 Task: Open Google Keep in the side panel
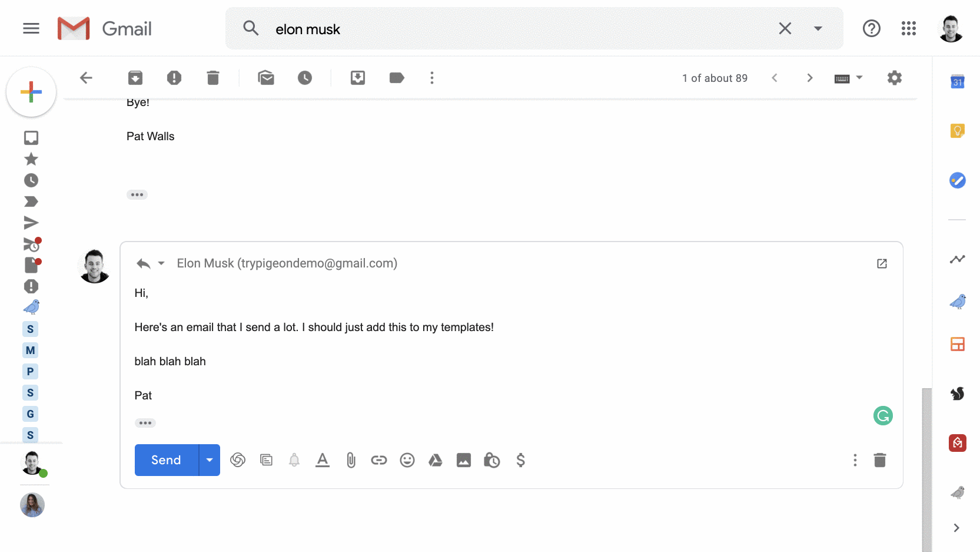coord(957,130)
